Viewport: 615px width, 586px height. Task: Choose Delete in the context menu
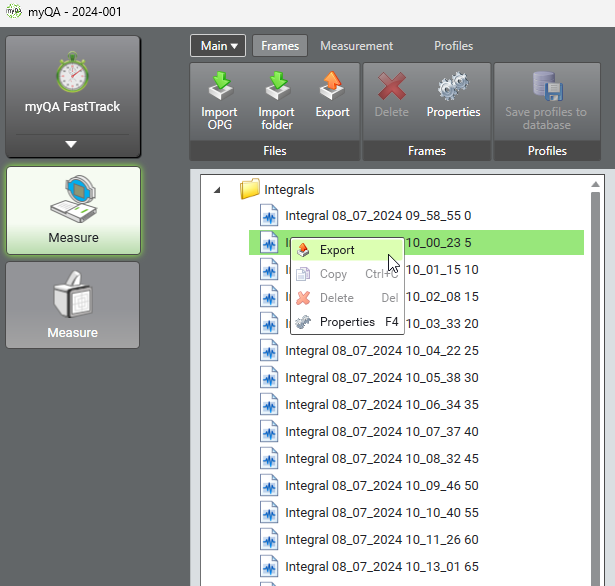[x=347, y=298]
